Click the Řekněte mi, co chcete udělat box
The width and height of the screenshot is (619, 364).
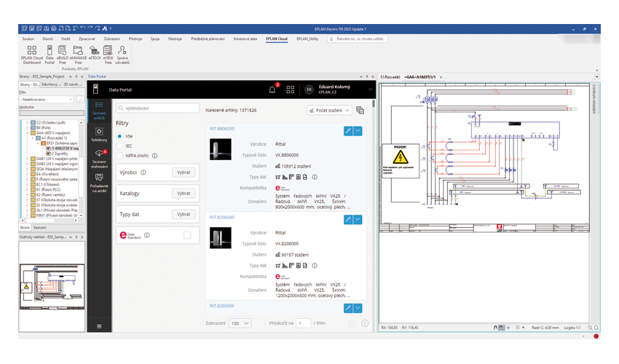tap(358, 39)
